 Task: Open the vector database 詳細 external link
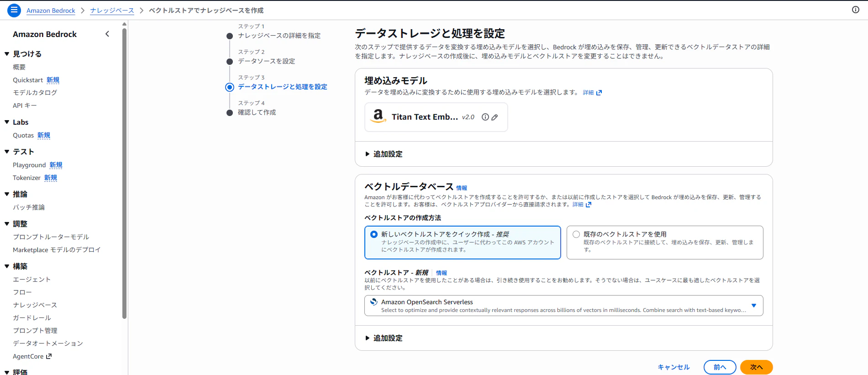582,205
